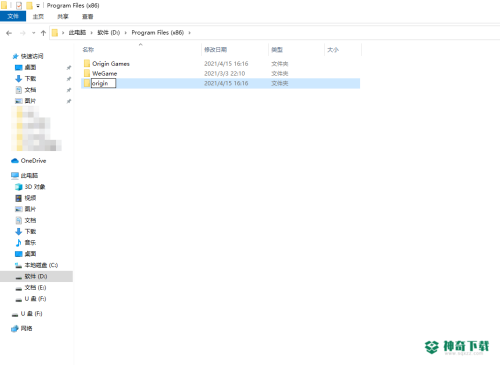
Task: Click the Origin Games folder name
Action: [x=111, y=63]
